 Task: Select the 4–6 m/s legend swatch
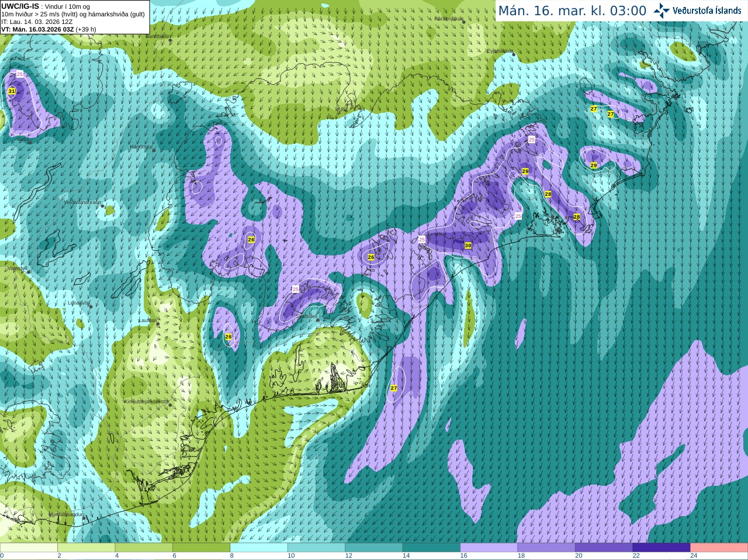pos(144,548)
